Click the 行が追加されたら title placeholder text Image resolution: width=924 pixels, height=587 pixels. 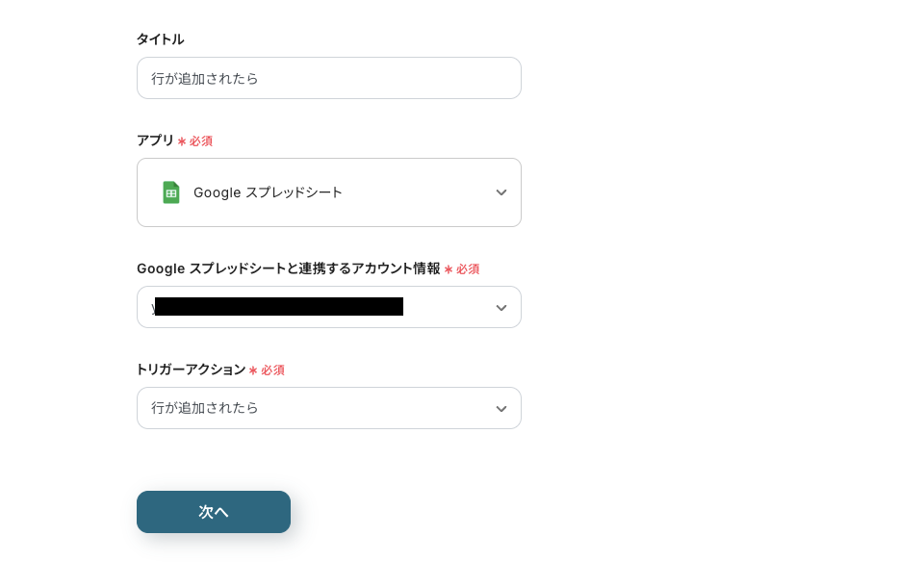pyautogui.click(x=205, y=79)
